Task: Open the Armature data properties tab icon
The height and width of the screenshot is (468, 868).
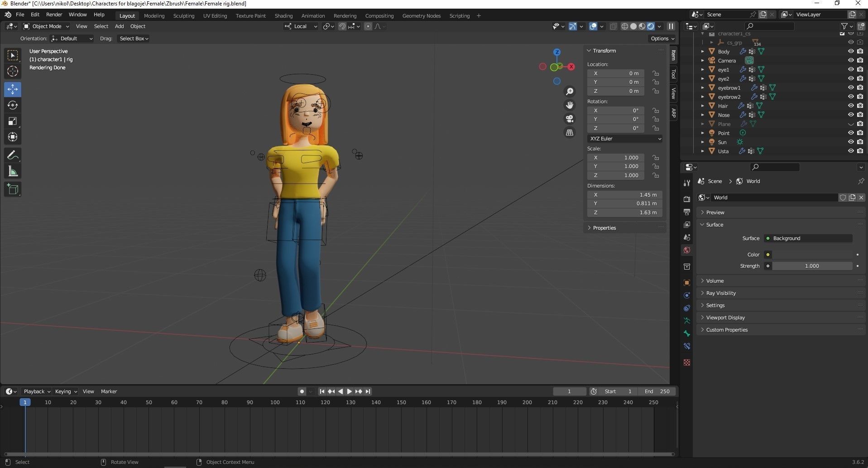Action: pos(687,320)
